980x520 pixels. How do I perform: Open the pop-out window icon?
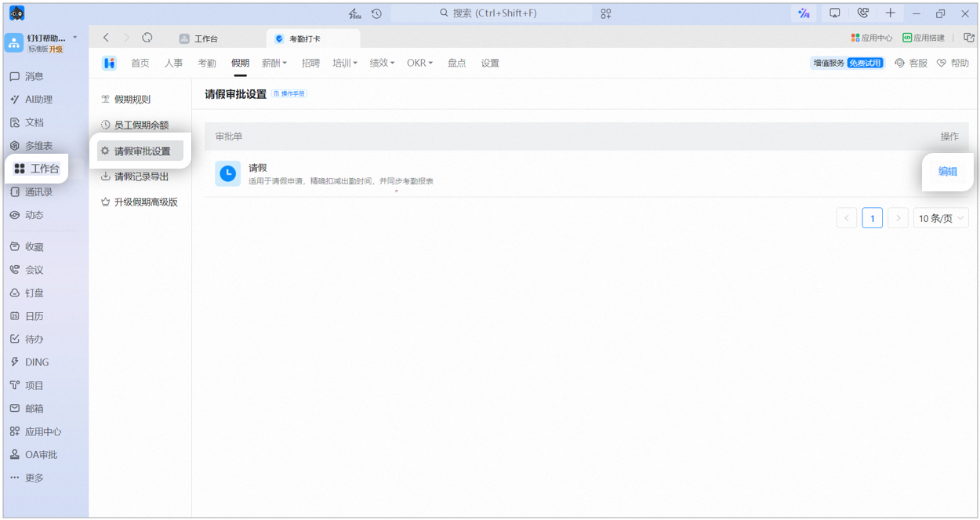coord(969,38)
